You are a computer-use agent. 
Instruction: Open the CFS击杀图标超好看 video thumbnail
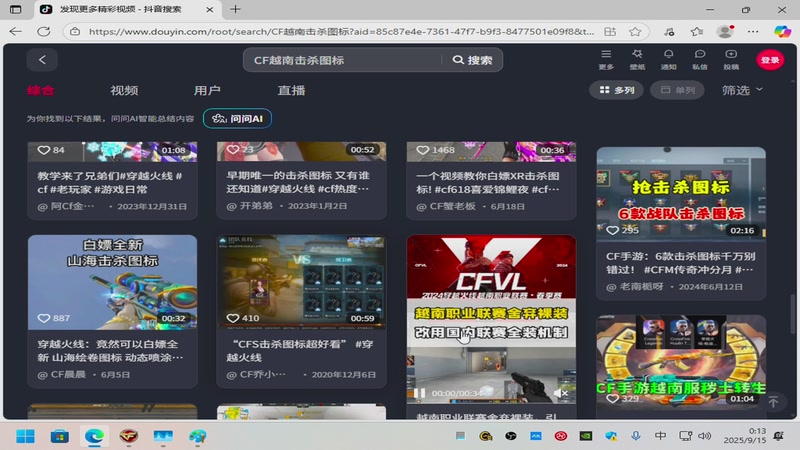pyautogui.click(x=301, y=282)
